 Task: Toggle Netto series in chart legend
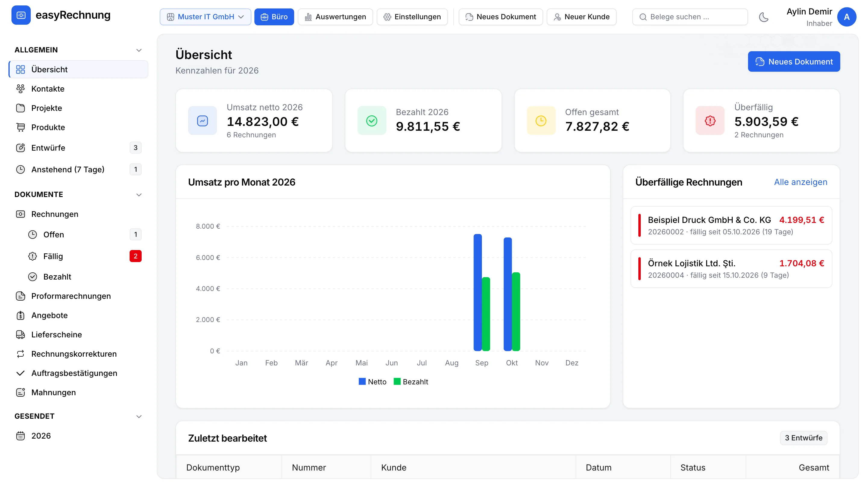point(372,382)
